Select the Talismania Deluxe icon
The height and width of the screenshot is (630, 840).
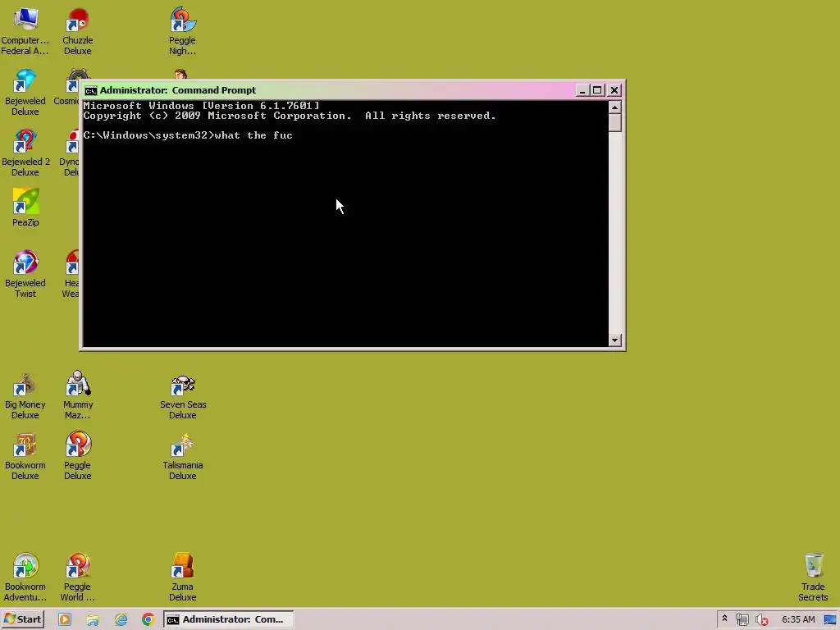pyautogui.click(x=183, y=457)
